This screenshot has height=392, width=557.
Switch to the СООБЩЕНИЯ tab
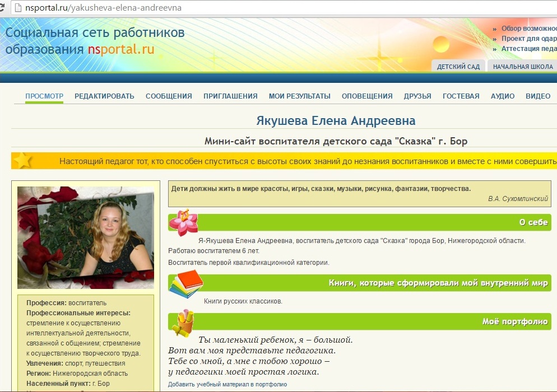[169, 96]
